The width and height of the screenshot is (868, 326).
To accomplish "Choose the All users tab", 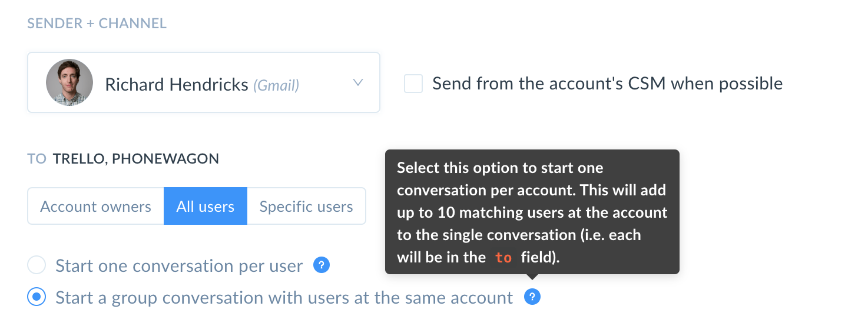I will tap(206, 207).
